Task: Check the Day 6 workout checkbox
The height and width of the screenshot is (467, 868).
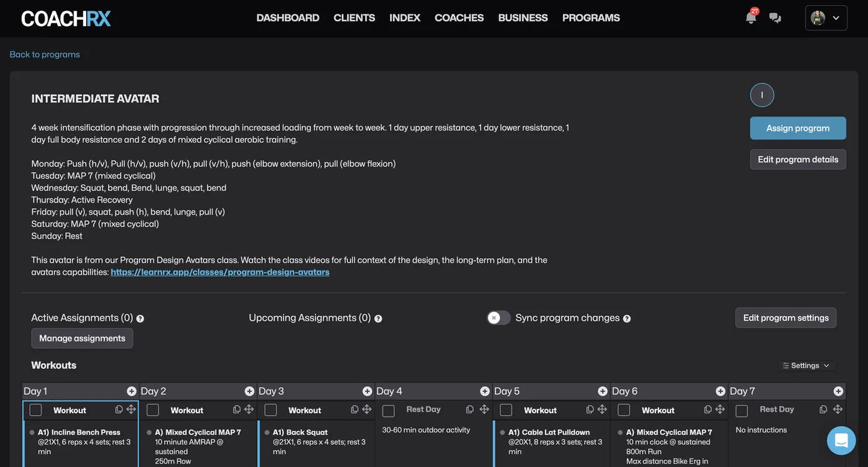Action: click(624, 410)
